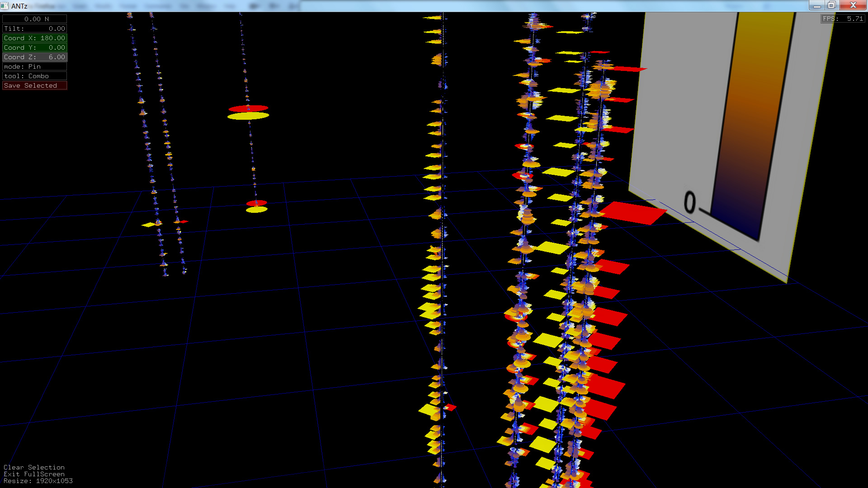Select the big red square near legend panel

point(633,213)
